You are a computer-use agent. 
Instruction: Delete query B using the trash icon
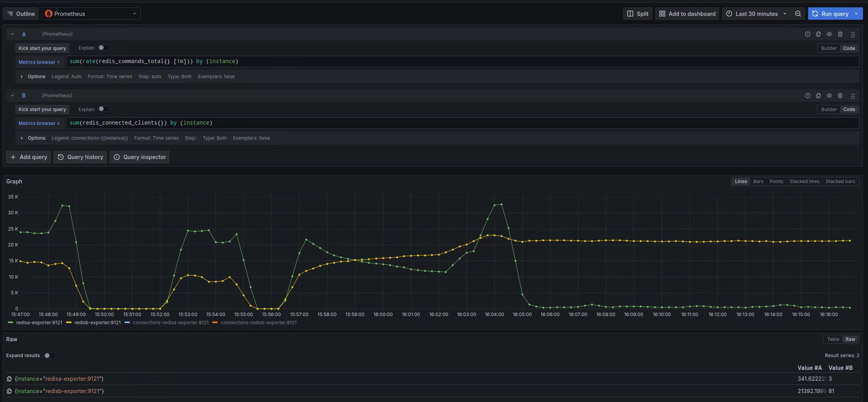[840, 96]
